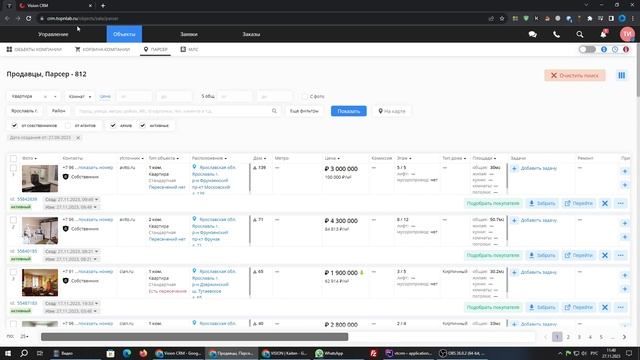This screenshot has width=640, height=360.
Task: Click the columns layout icon near Очистить поиск
Action: point(621,75)
